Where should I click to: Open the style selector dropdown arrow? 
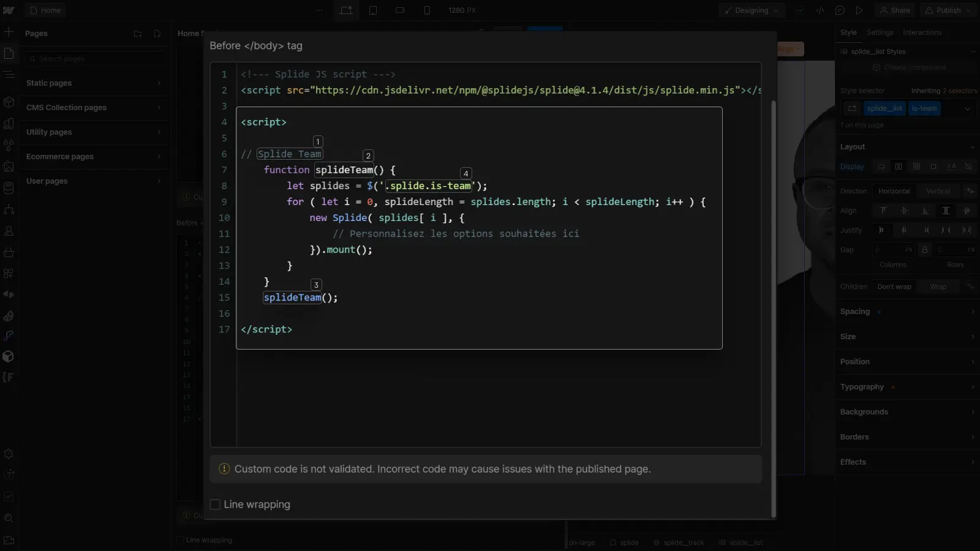[968, 109]
